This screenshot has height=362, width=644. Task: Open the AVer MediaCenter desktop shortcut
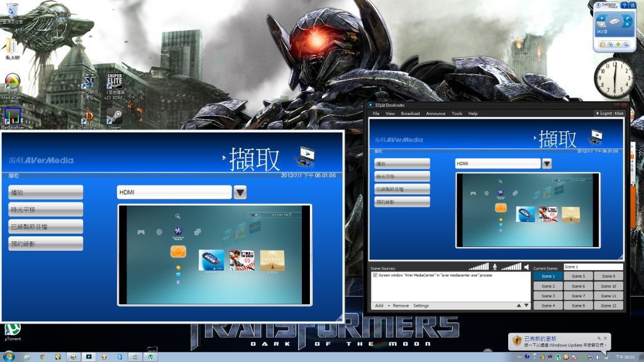(12, 86)
